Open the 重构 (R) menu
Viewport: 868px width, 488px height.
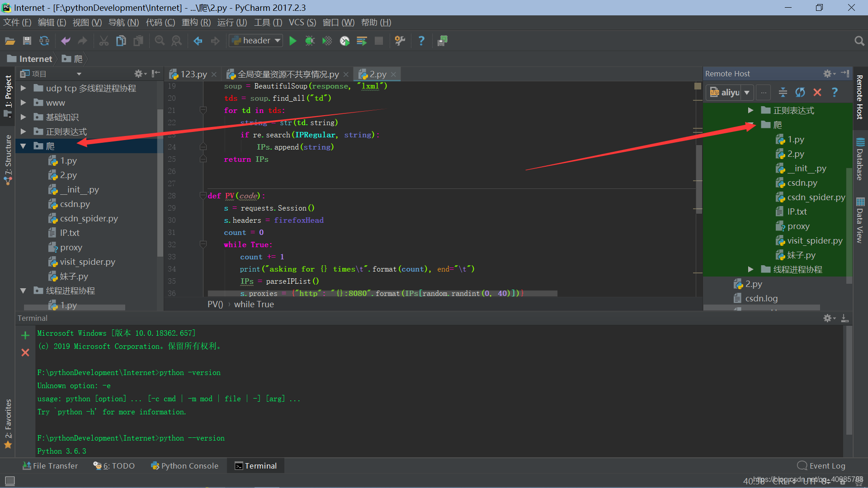pos(196,23)
